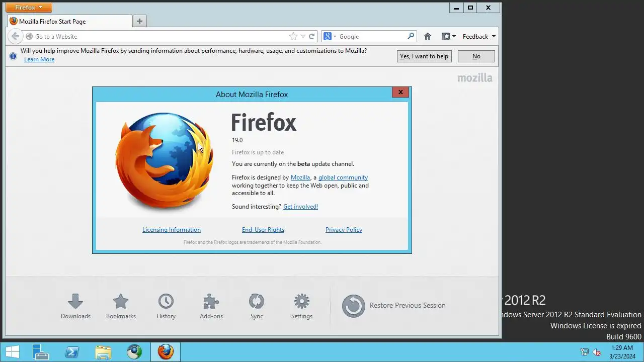Open Privacy Policy link
This screenshot has height=362, width=644.
pos(344,230)
